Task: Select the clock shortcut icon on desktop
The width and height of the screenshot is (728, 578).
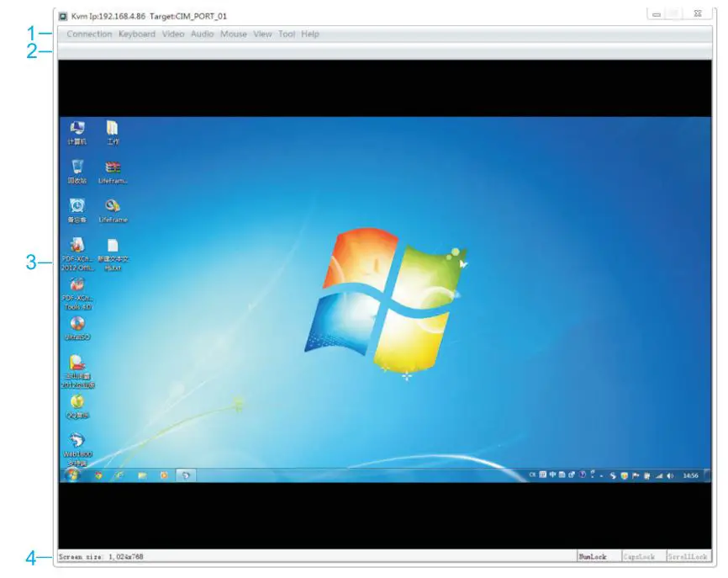Action: (77, 211)
